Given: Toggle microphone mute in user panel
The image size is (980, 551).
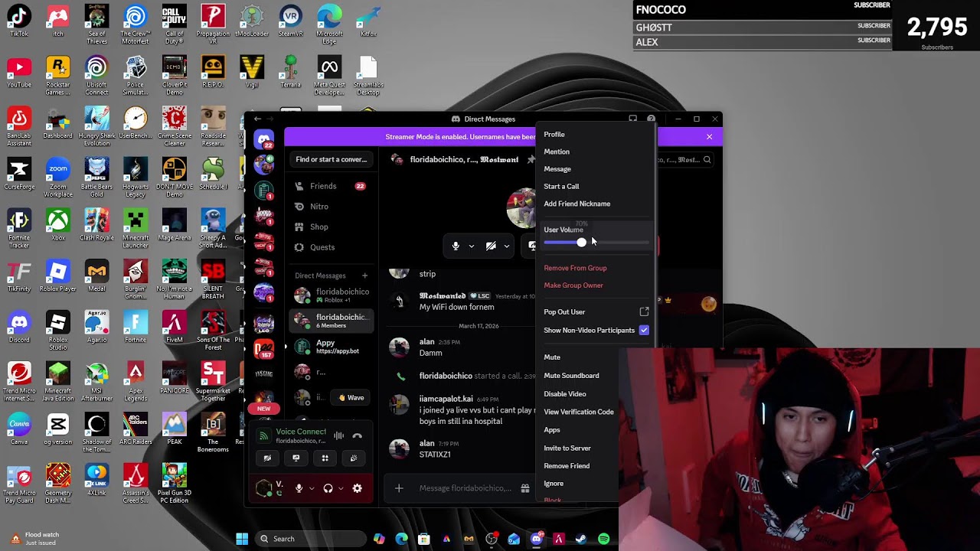Looking at the screenshot, I should pos(299,488).
